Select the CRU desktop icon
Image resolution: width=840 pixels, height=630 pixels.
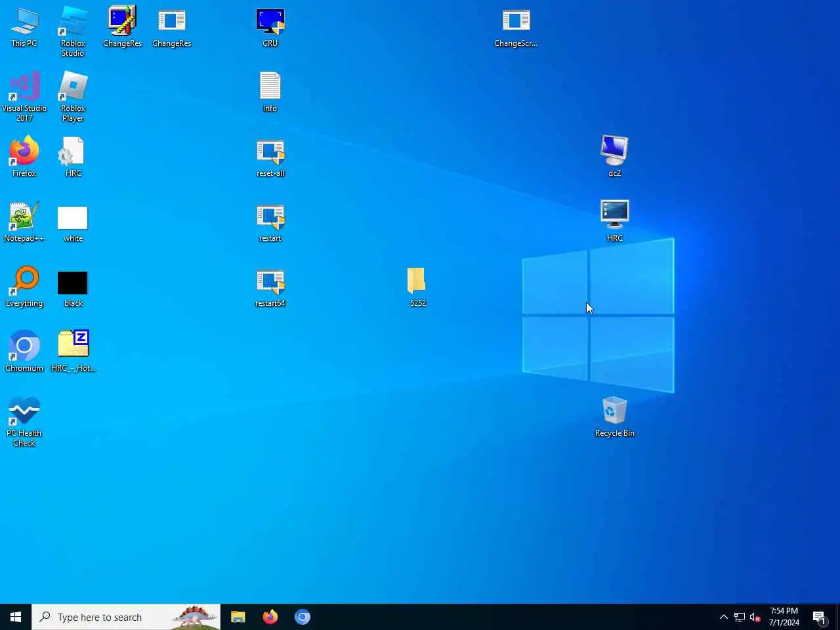point(270,28)
